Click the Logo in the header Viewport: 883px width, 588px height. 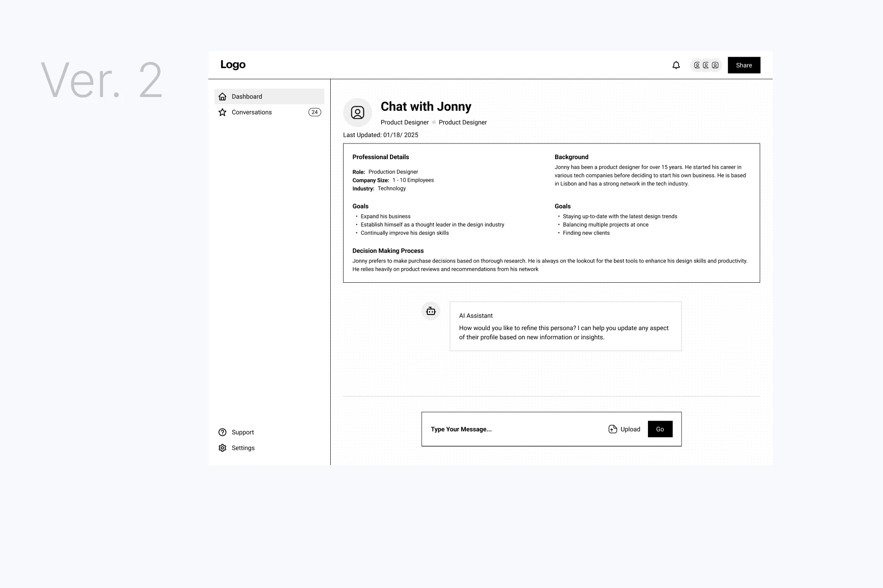tap(233, 65)
